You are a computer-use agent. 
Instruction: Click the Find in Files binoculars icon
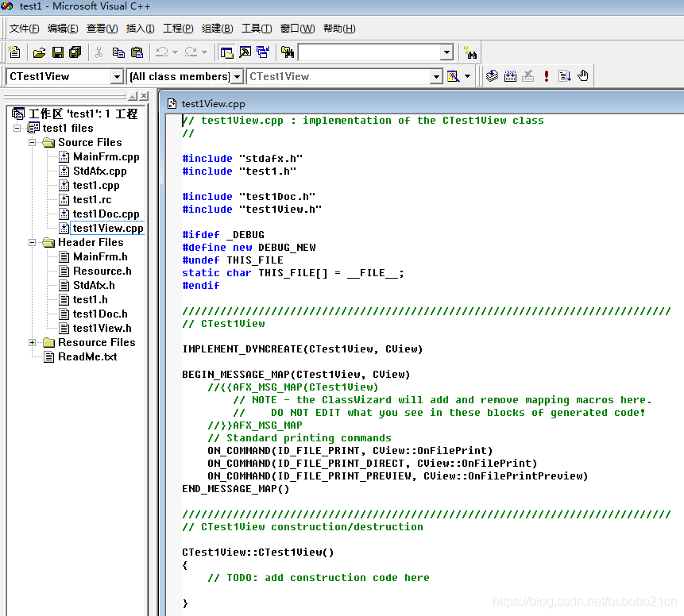288,52
